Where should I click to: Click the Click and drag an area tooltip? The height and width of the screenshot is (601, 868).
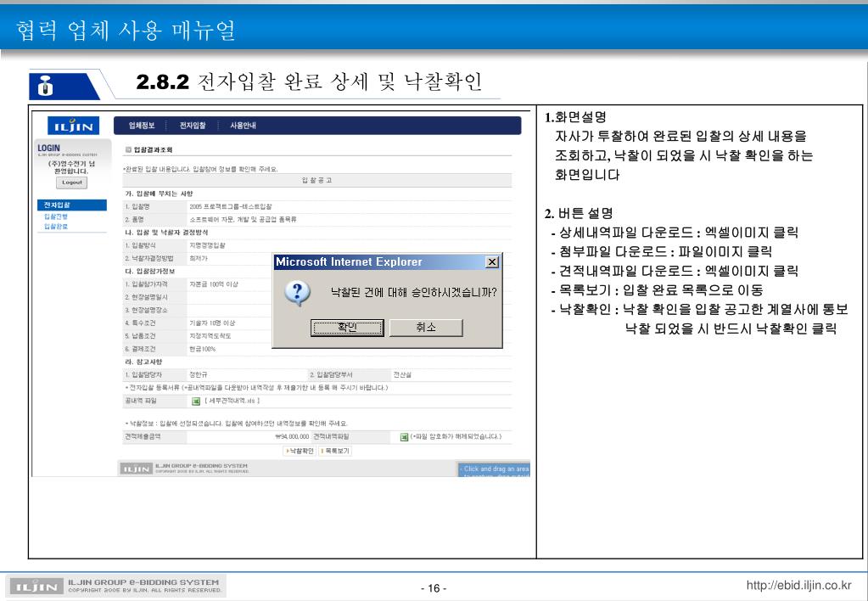tap(494, 469)
